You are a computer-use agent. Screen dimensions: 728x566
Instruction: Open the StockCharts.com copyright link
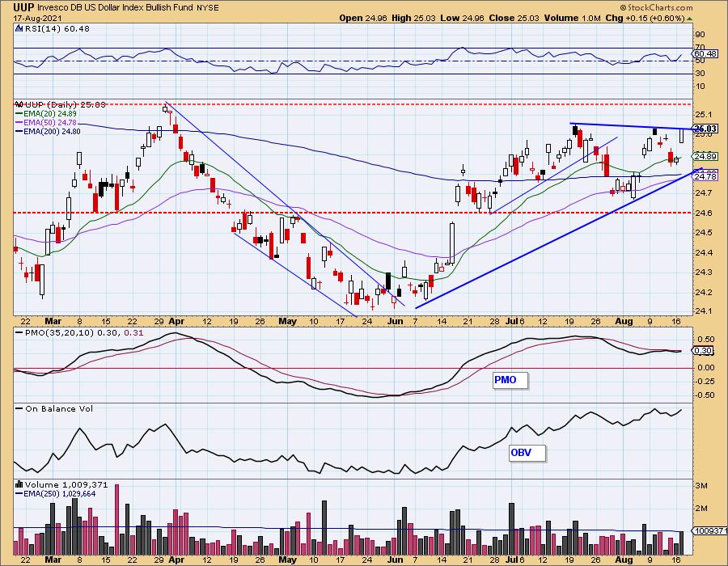coord(656,7)
